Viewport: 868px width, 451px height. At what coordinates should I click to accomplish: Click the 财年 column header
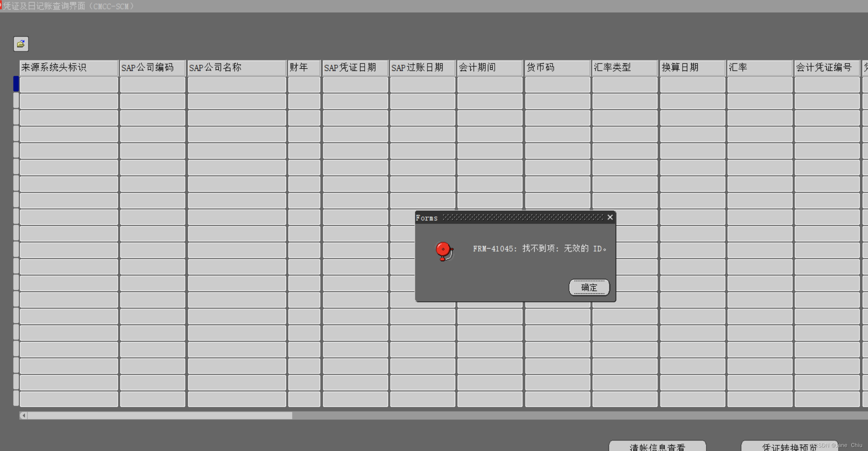coord(304,68)
